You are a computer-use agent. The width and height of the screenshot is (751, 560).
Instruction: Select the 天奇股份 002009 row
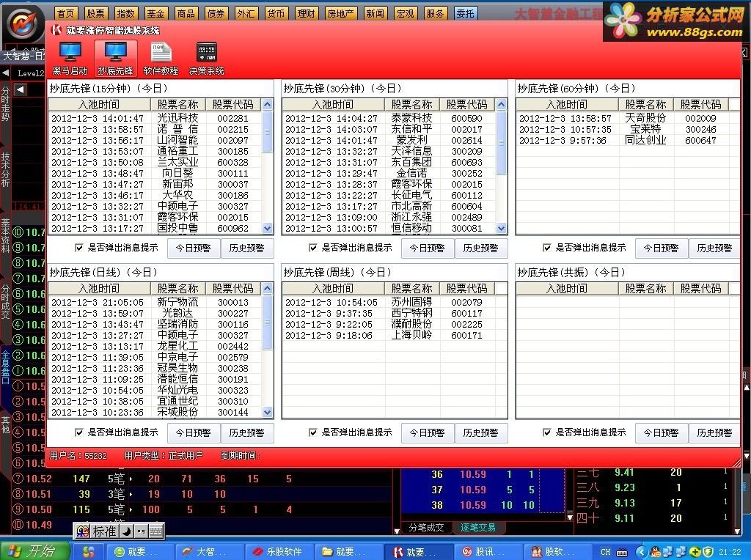click(x=628, y=118)
